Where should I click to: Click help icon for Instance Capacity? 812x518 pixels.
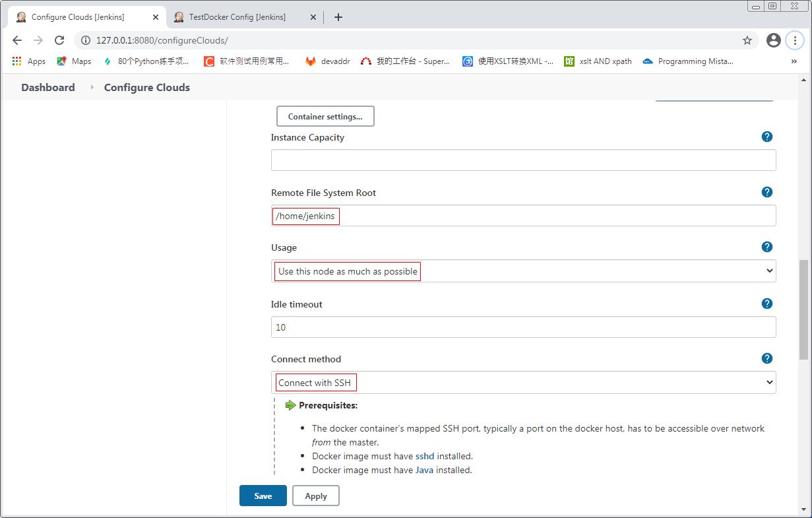pyautogui.click(x=766, y=137)
